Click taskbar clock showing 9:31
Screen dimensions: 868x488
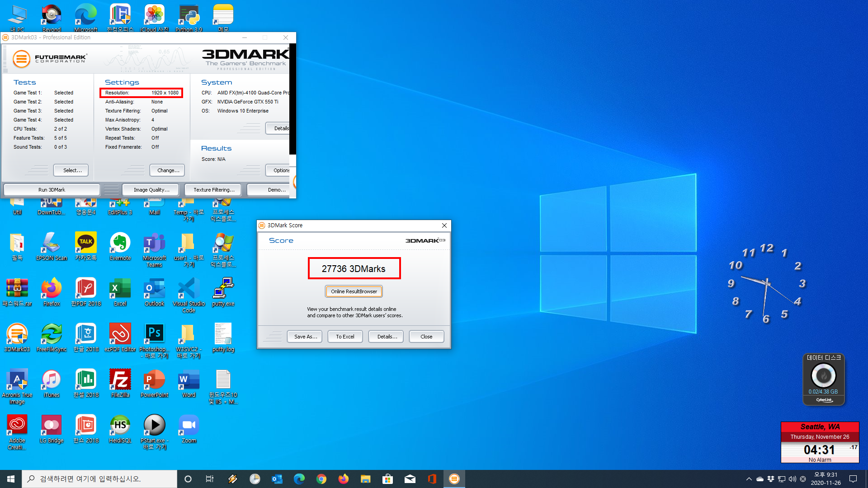click(x=826, y=479)
